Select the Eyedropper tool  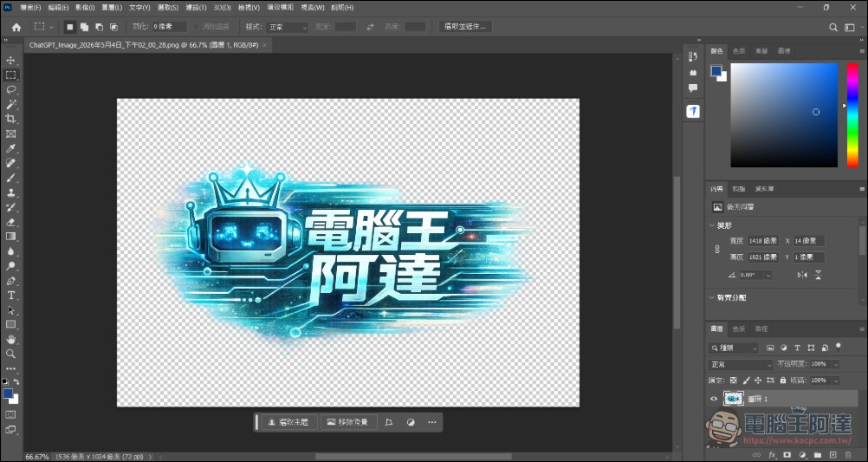point(10,148)
